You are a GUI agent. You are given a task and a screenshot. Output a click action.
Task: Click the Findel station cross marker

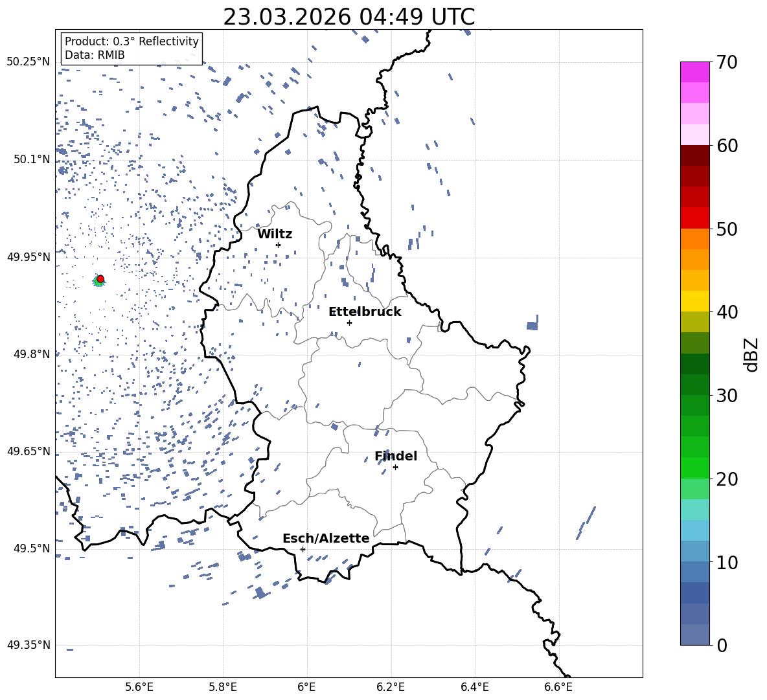tap(395, 468)
